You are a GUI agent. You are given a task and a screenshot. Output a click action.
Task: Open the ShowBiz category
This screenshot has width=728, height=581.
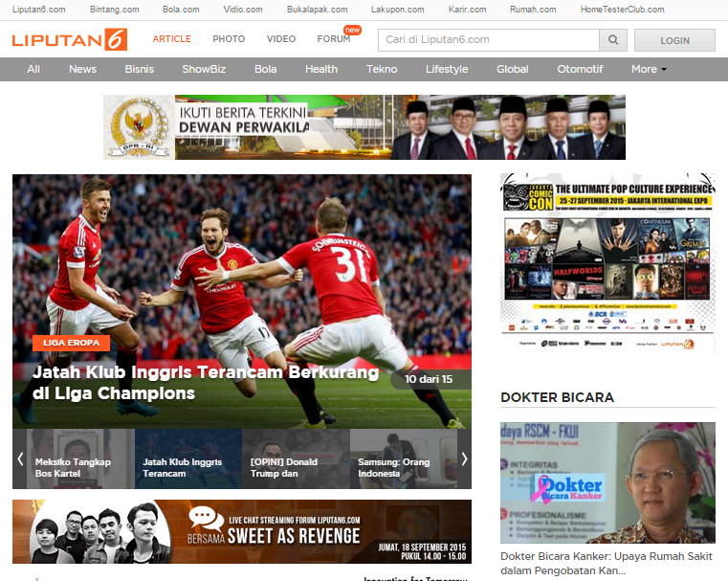pos(204,69)
